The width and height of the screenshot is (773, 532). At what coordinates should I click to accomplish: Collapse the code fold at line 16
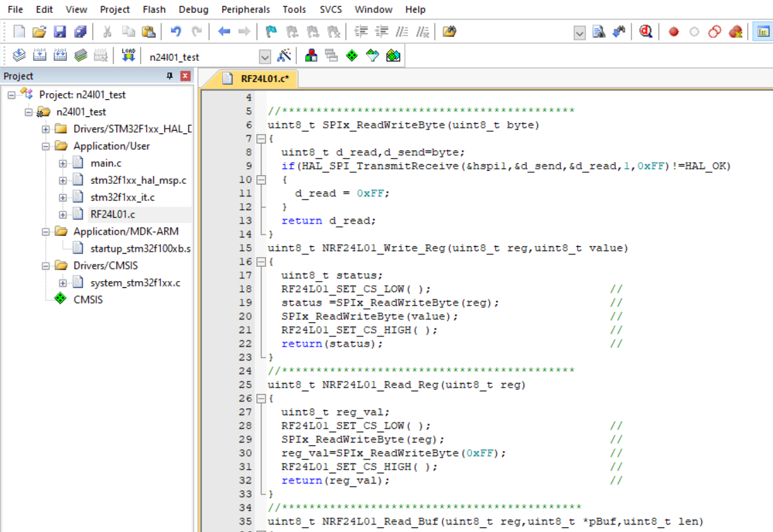click(261, 262)
